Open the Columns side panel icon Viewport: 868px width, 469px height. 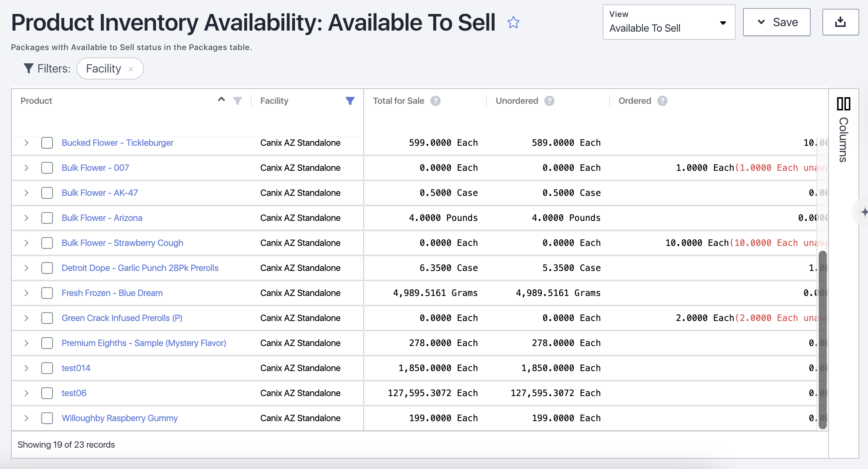tap(844, 104)
